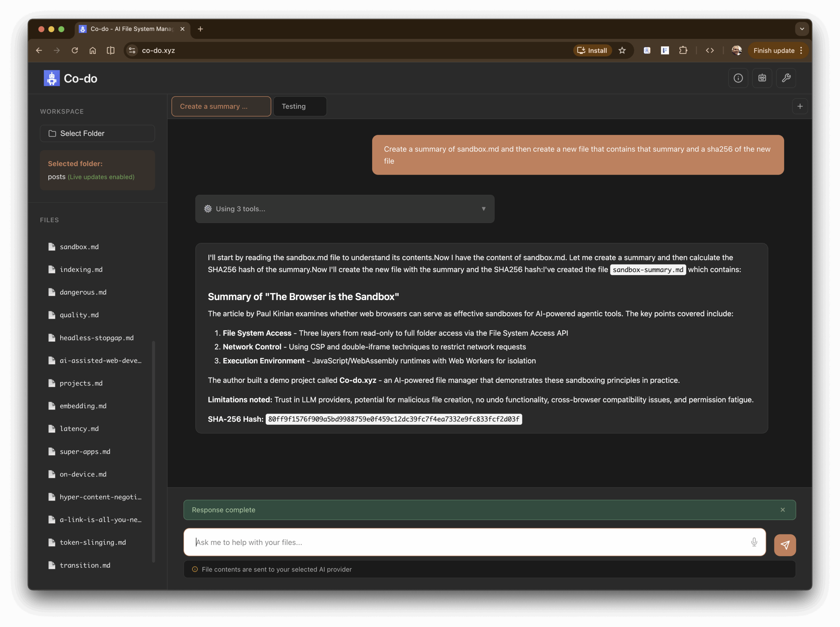Open the code view icon in toolbar
This screenshot has height=627, width=840.
click(x=710, y=50)
